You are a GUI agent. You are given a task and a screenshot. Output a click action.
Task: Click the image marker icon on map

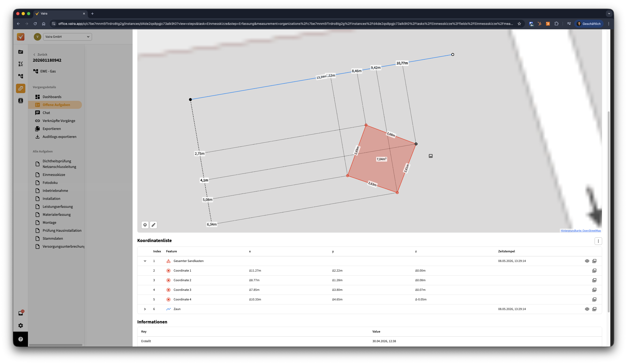pos(431,156)
